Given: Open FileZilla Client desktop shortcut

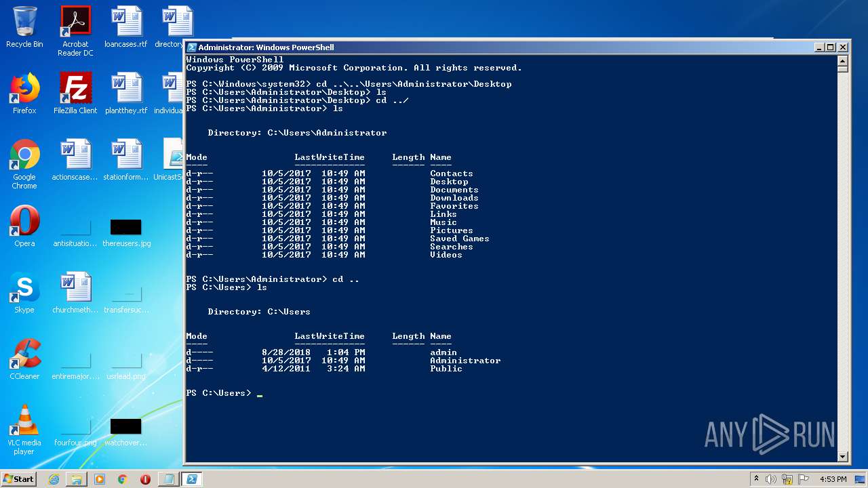Looking at the screenshot, I should (75, 94).
